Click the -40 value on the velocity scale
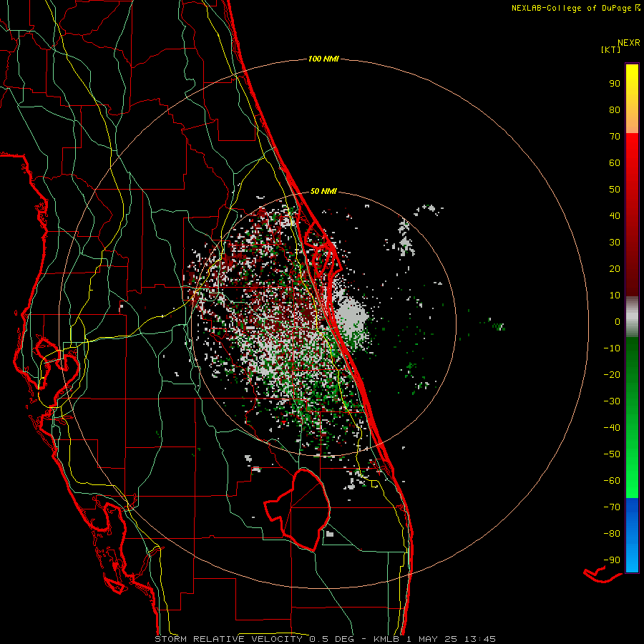Viewport: 644px width, 644px height. 612,428
